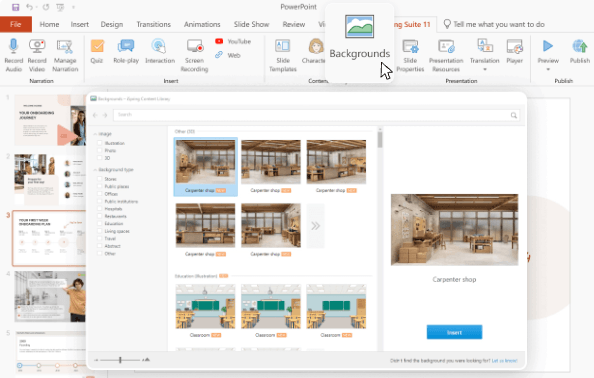
Task: Open the File menu tab
Action: click(16, 24)
